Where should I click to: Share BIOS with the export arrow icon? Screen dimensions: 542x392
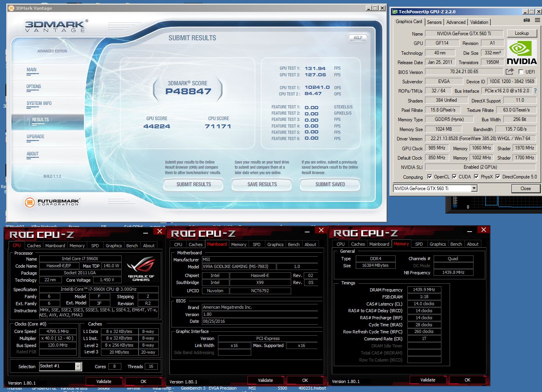tap(510, 72)
